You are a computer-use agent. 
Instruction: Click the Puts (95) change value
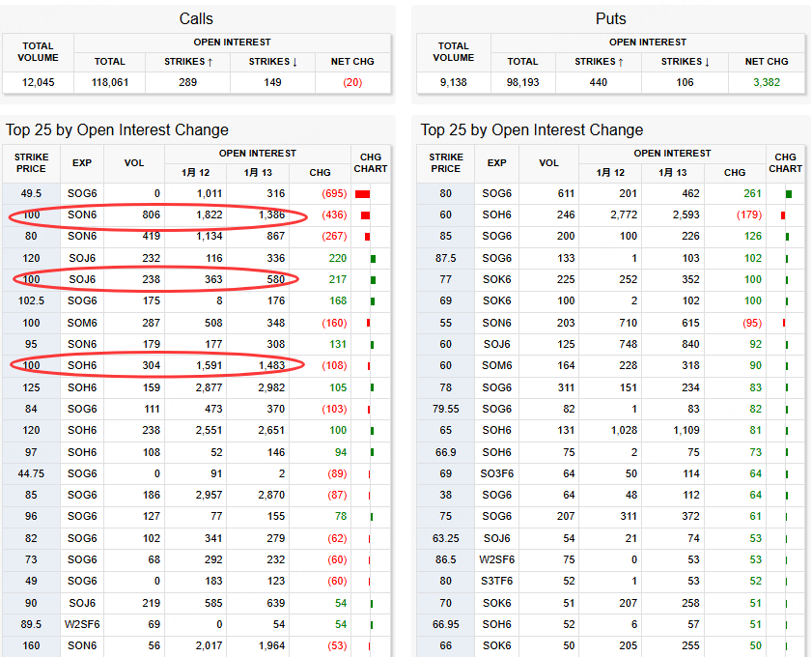click(x=752, y=323)
